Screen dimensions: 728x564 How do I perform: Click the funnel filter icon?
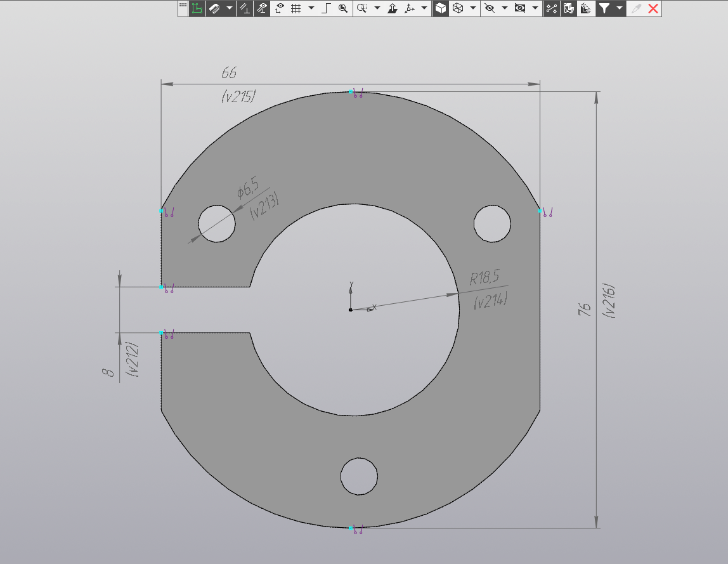click(604, 8)
